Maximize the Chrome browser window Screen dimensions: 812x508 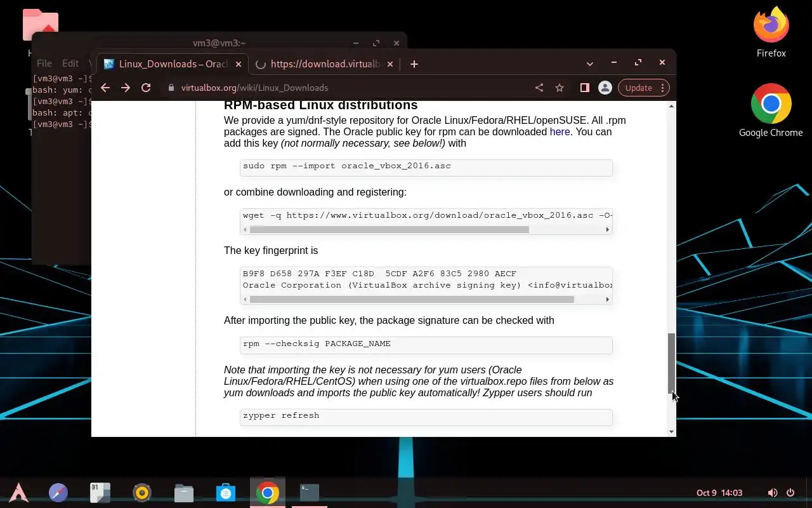tap(638, 62)
